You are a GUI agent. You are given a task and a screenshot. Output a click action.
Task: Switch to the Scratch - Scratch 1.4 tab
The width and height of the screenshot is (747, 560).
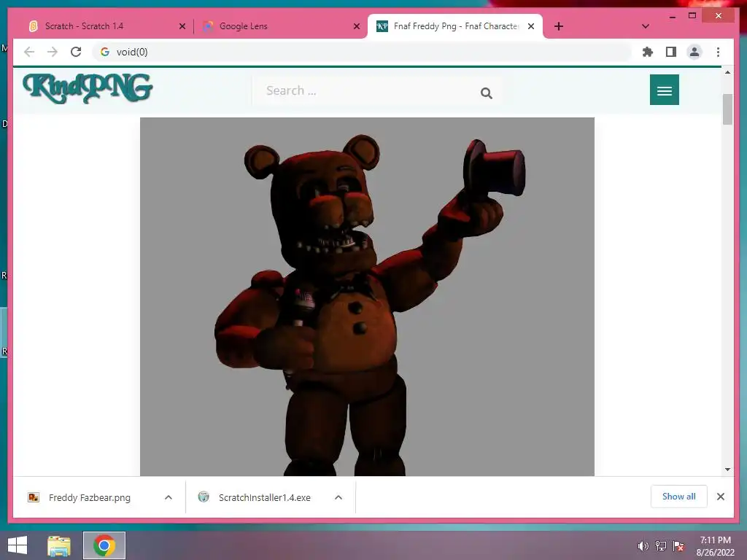pyautogui.click(x=107, y=26)
